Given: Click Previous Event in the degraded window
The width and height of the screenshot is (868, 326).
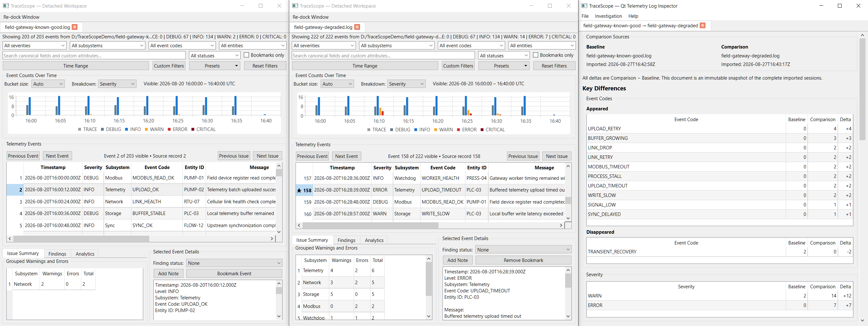Looking at the screenshot, I should click(x=312, y=156).
